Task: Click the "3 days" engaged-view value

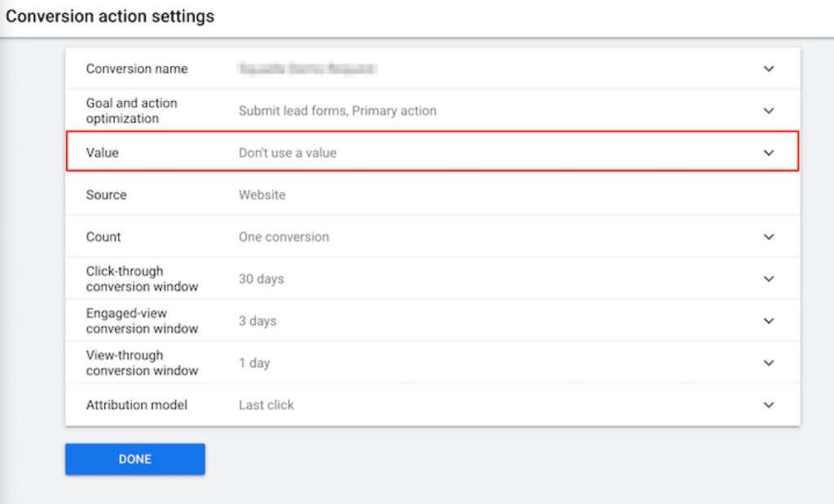Action: (x=257, y=321)
